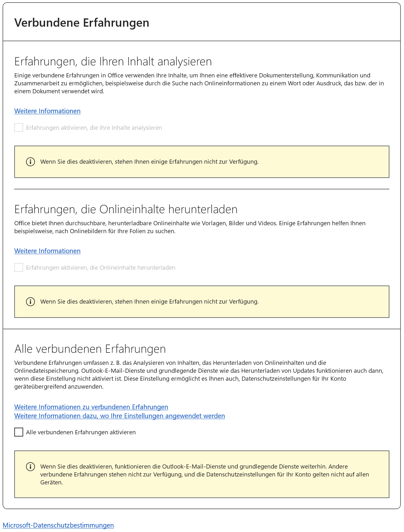Click the Verbundene Erfahrungen page title
This screenshot has height=532, width=404.
point(82,23)
